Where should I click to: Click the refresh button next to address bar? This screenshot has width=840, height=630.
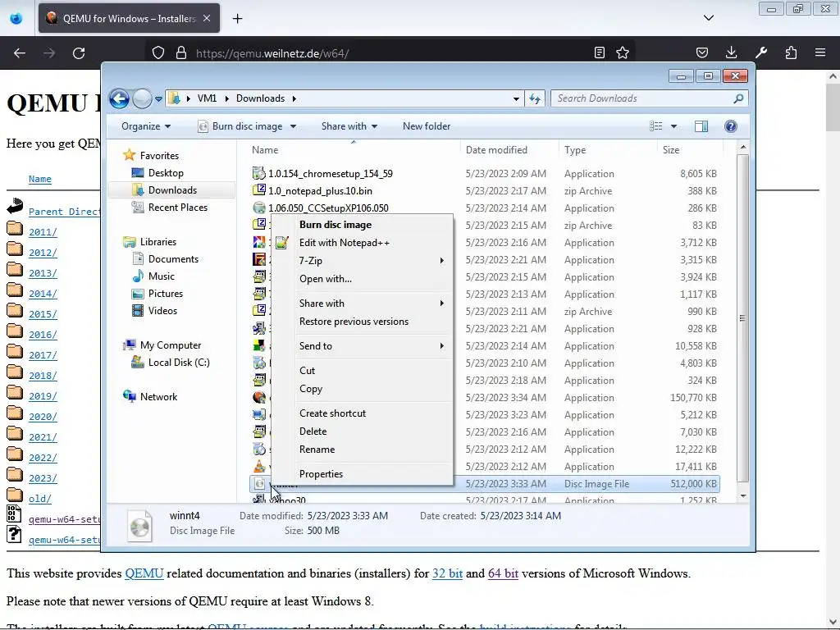pos(535,98)
